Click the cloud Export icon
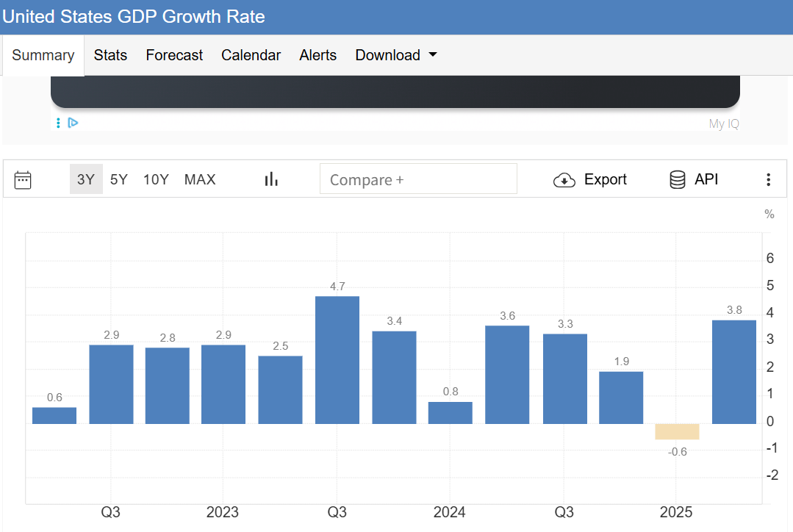This screenshot has height=532, width=793. click(564, 180)
